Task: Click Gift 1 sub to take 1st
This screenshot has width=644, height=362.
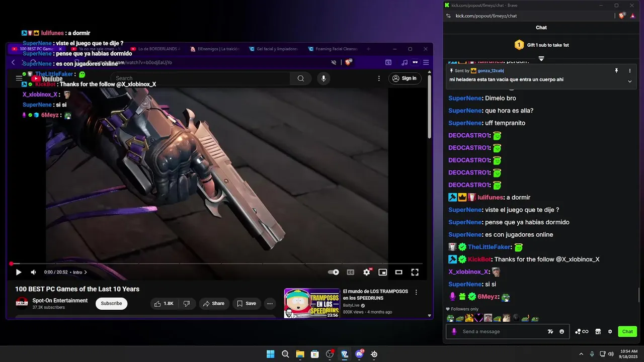Action: pos(541,45)
